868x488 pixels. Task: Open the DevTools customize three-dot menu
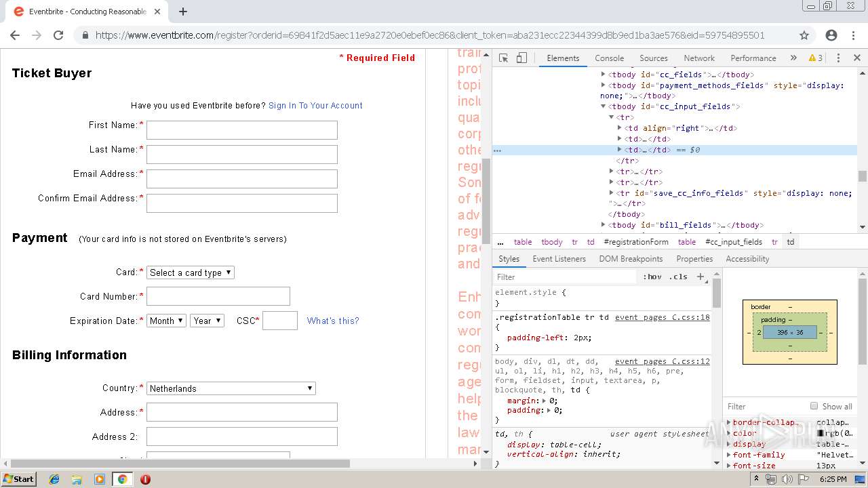[x=838, y=58]
